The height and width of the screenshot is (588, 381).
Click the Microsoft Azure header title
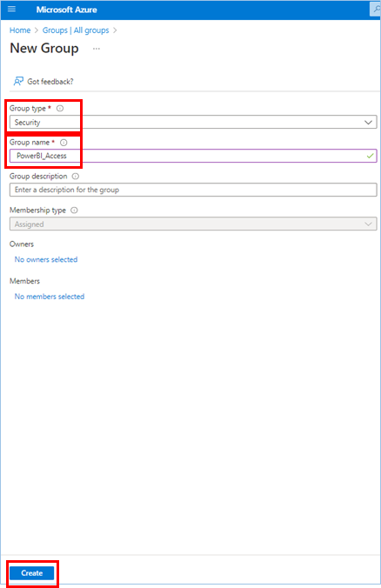(67, 10)
